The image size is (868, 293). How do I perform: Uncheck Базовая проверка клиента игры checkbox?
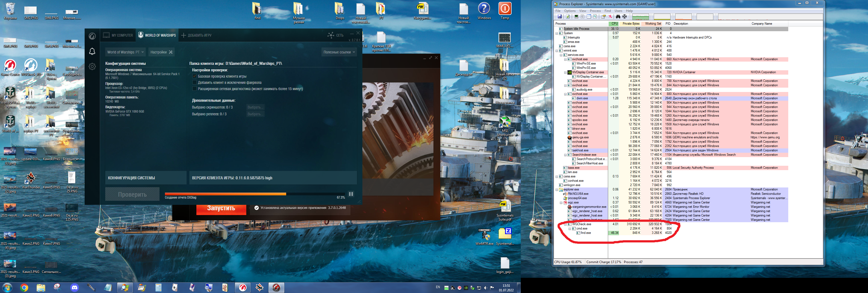pyautogui.click(x=194, y=76)
